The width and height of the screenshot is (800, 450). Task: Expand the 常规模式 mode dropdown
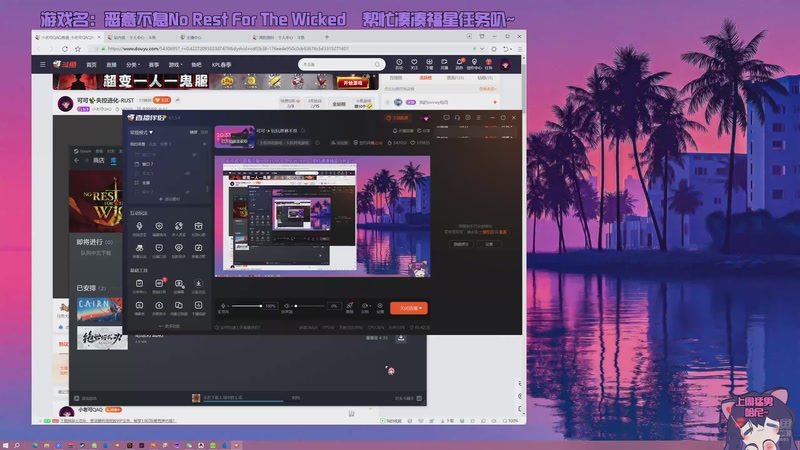tap(141, 132)
